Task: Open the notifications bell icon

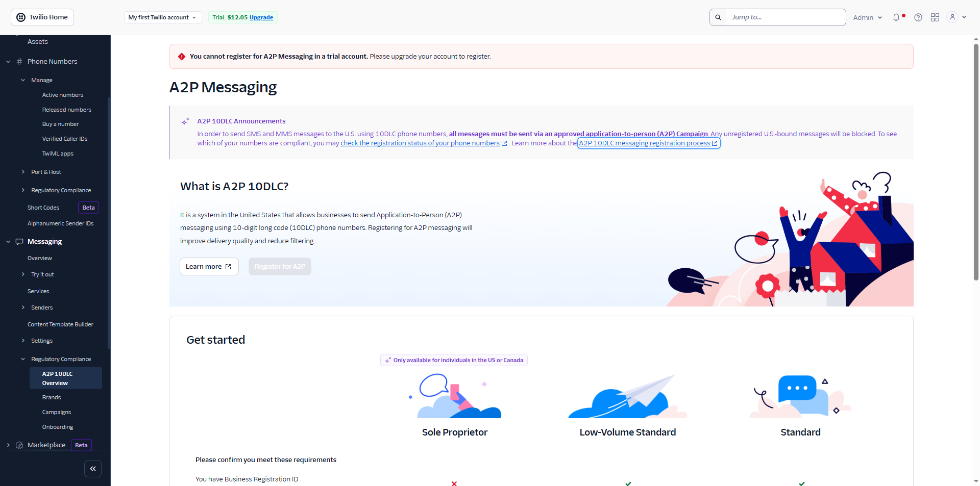Action: [896, 17]
